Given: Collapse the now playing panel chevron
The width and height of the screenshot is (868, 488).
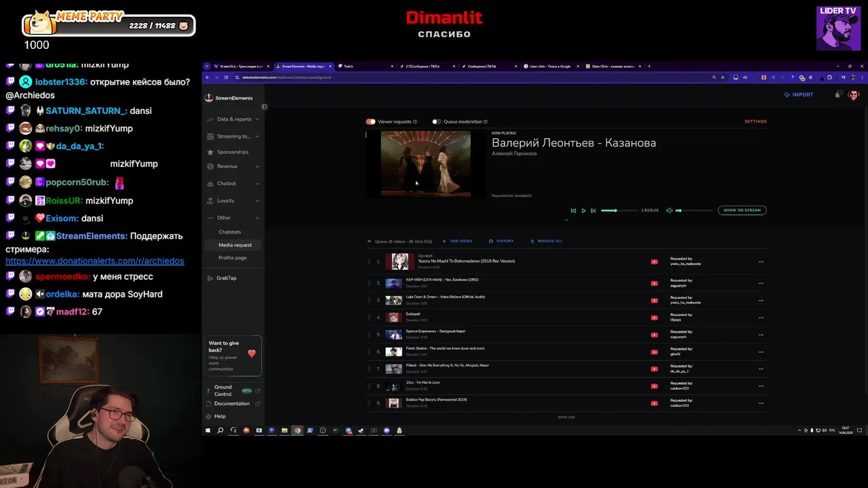Looking at the screenshot, I should click(566, 220).
